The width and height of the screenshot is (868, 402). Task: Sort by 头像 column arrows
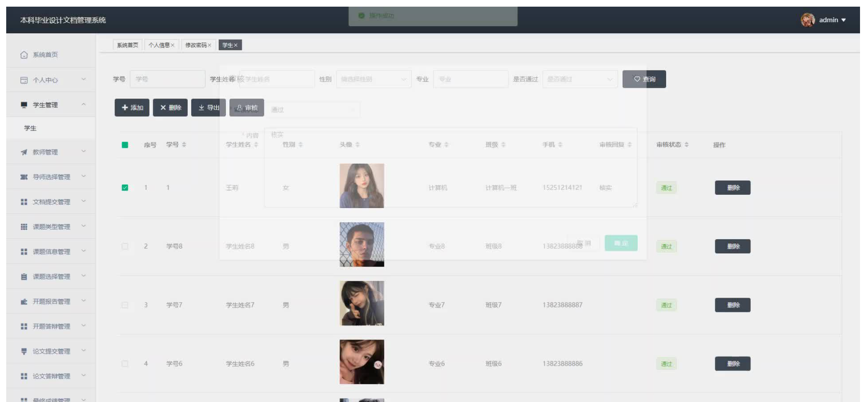click(358, 145)
